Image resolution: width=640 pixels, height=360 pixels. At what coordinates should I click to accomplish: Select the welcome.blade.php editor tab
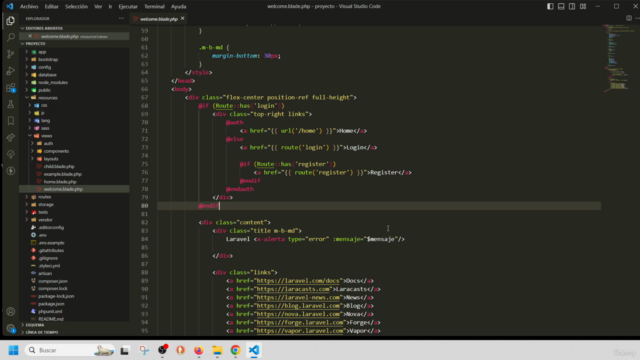(x=159, y=19)
